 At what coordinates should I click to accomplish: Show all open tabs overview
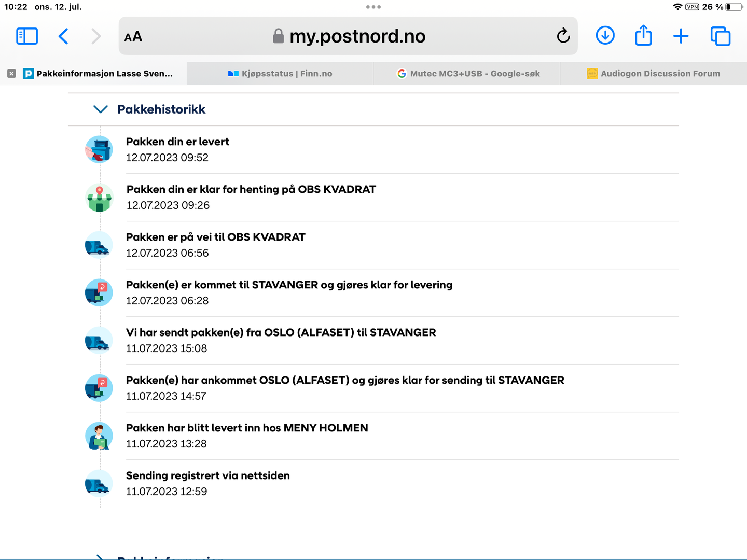pyautogui.click(x=720, y=36)
